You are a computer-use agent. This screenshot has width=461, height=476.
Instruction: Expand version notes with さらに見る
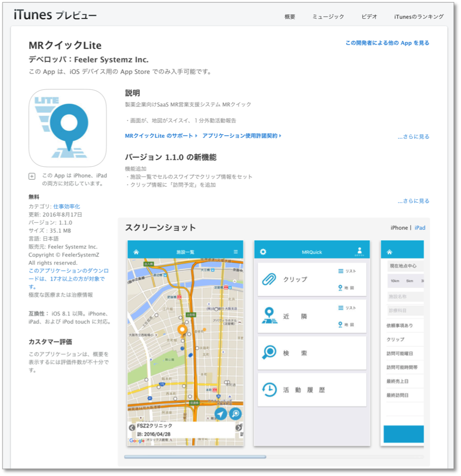414,201
